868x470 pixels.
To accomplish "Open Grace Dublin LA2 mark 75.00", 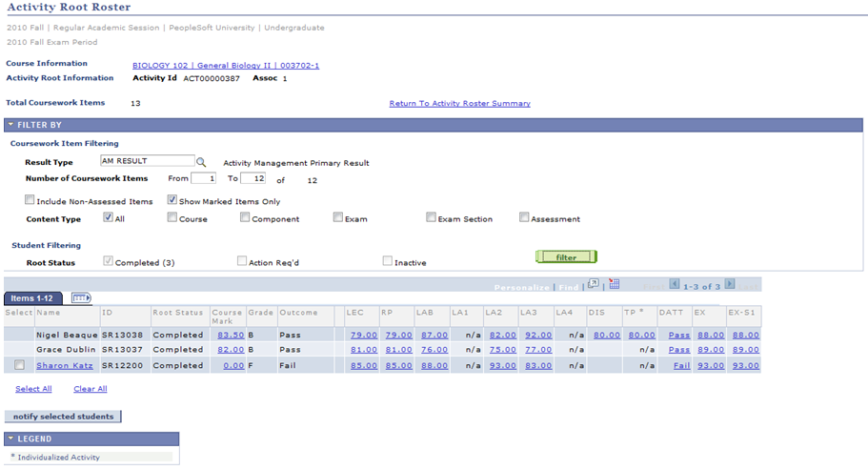I will click(503, 349).
